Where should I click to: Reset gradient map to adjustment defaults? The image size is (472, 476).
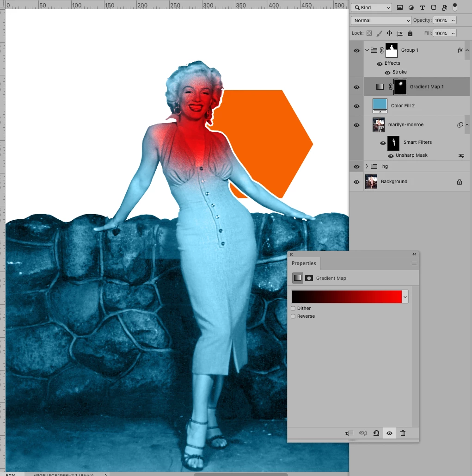(x=376, y=433)
